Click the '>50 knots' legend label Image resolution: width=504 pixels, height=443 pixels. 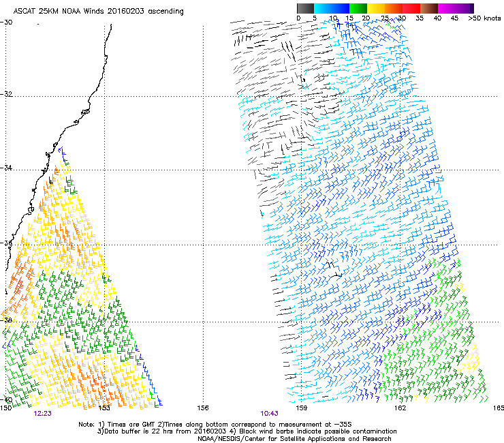coord(484,18)
